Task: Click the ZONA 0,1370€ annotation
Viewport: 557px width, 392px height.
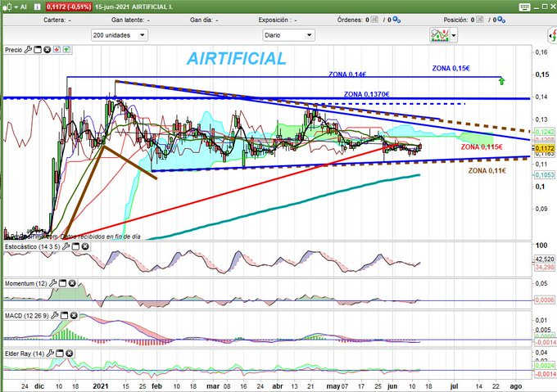Action: [367, 94]
